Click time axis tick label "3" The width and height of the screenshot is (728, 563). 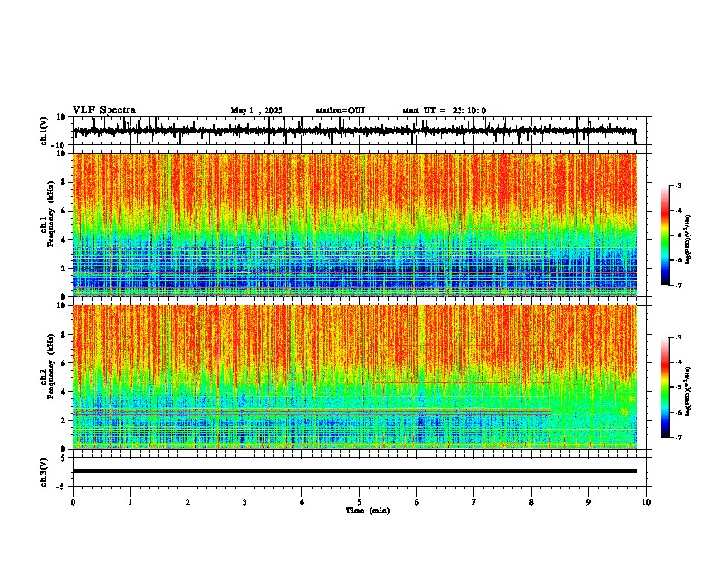pos(245,502)
